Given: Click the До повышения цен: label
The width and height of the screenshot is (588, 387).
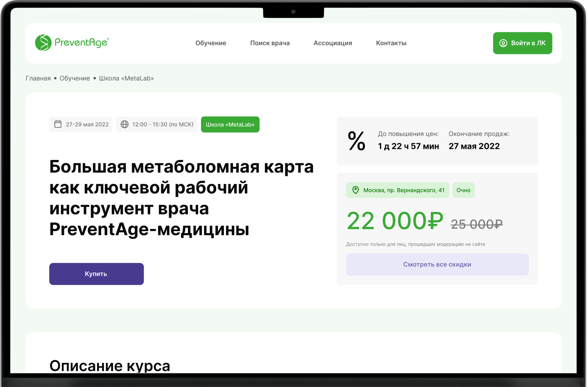Looking at the screenshot, I should 408,134.
